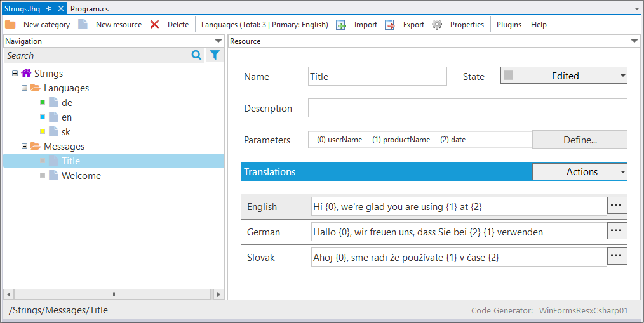Click the New category folder icon

[10, 25]
